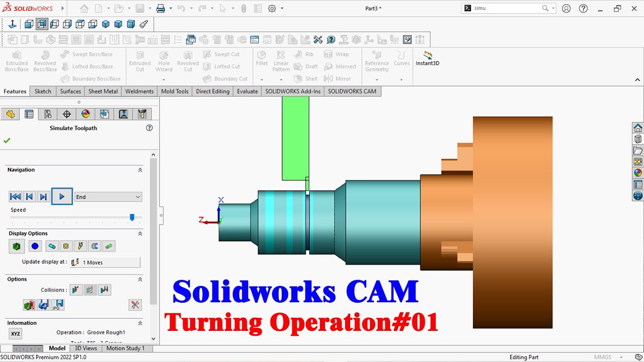Viewport: 644px width, 362px height.
Task: Toggle the fixture display option icon
Action: [95, 246]
